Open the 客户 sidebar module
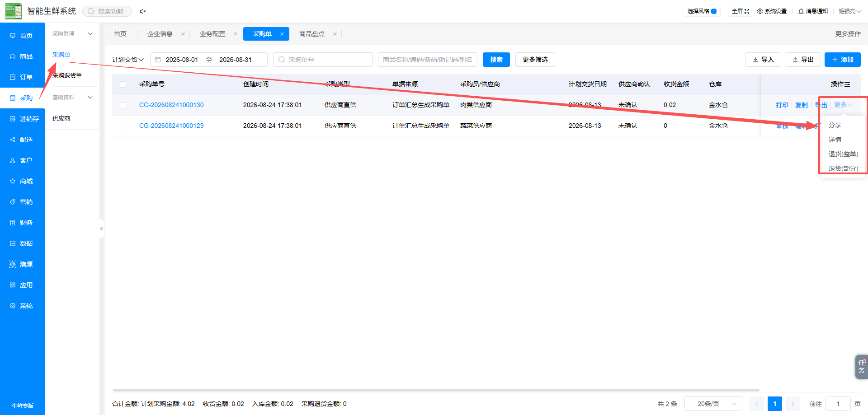The width and height of the screenshot is (868, 415). point(22,160)
